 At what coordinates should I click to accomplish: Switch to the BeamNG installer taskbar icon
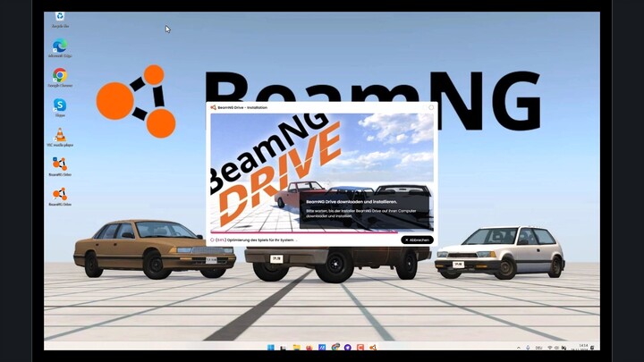coord(373,348)
